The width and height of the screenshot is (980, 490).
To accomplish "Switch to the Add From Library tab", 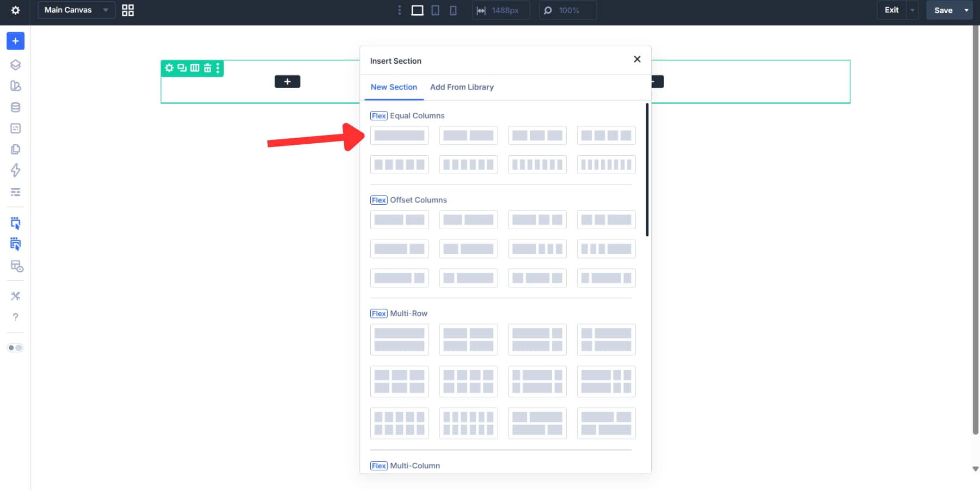I will pyautogui.click(x=461, y=87).
